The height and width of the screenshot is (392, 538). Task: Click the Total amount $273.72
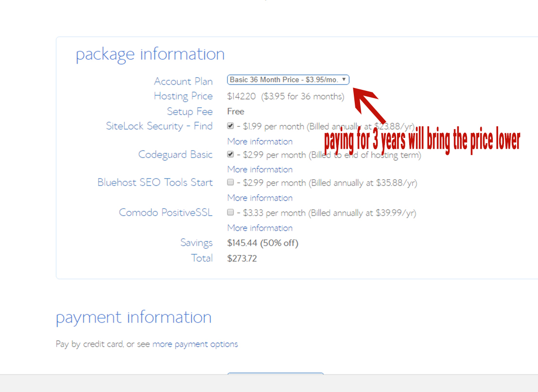pyautogui.click(x=242, y=258)
